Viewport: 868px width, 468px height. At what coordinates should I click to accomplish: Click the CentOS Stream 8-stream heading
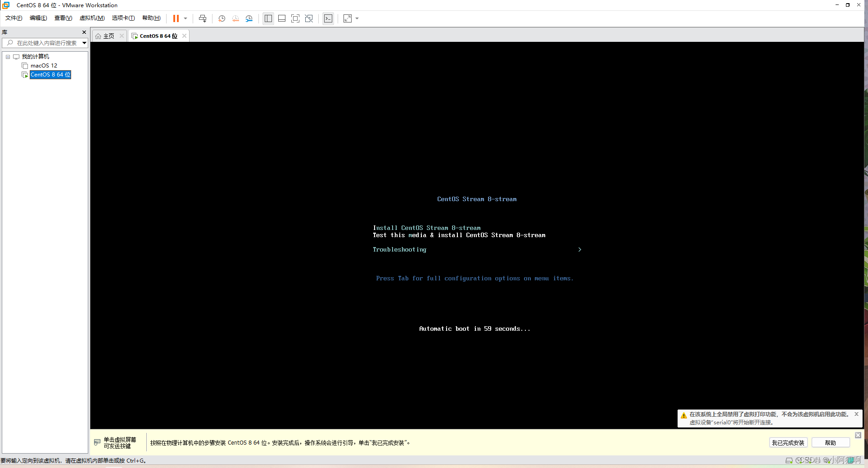click(477, 199)
